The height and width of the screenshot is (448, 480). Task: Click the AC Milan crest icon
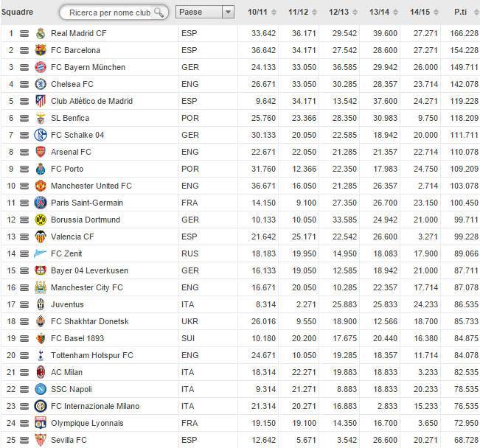(x=41, y=372)
